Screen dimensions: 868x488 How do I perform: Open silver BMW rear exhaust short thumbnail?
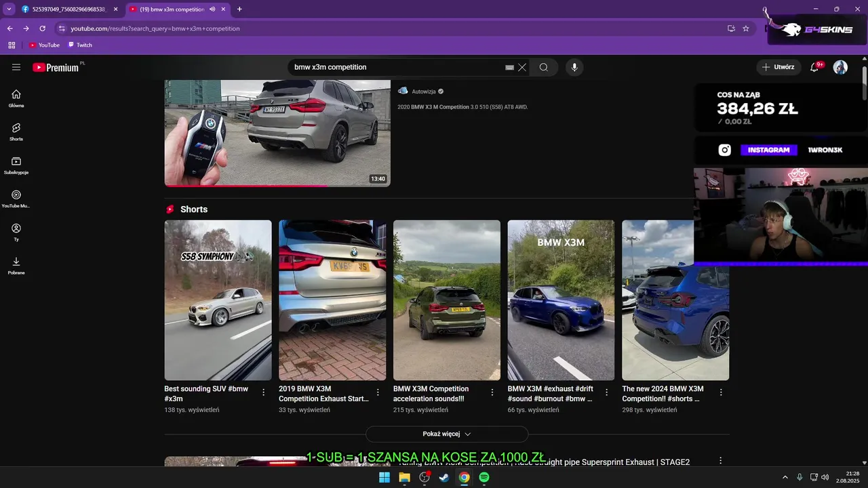pos(332,300)
